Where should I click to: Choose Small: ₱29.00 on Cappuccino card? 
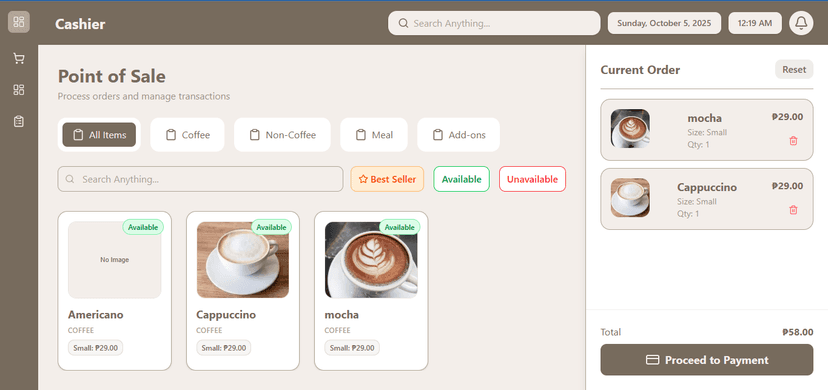(224, 348)
